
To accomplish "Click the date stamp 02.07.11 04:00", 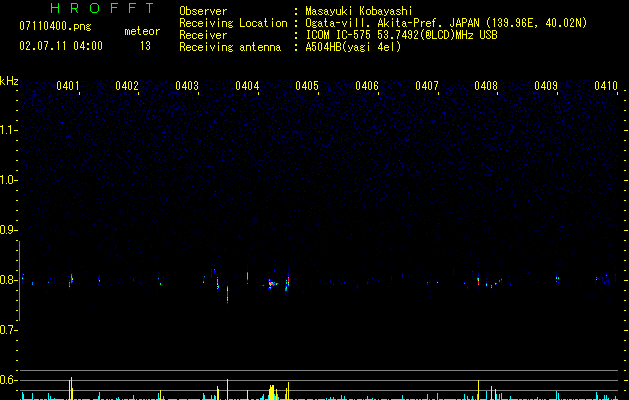I will point(61,46).
